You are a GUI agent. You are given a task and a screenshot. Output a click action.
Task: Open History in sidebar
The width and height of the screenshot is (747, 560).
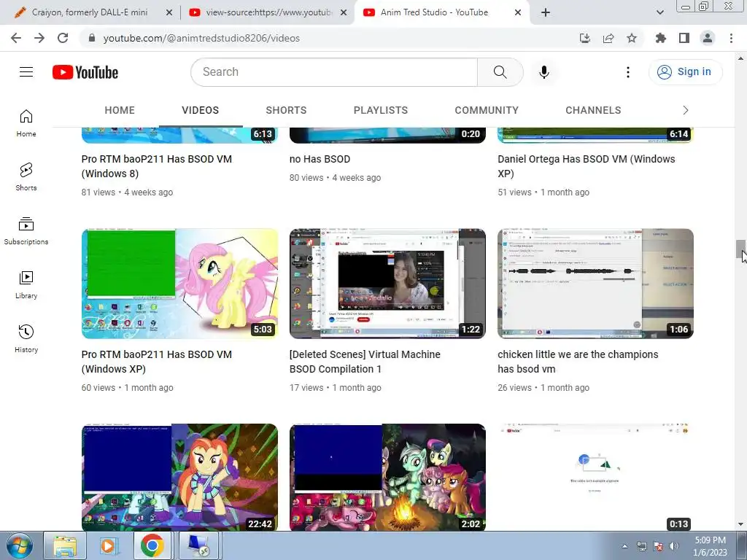coord(26,338)
